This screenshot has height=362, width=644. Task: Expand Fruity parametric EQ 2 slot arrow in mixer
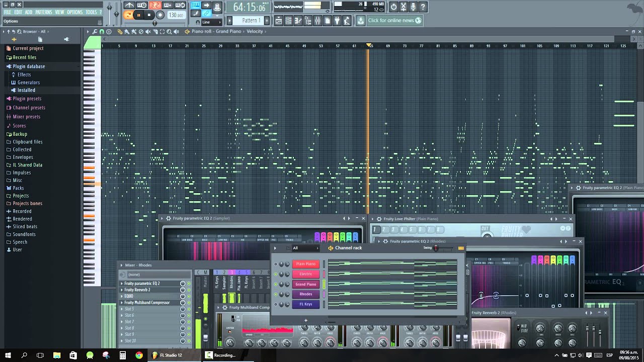point(121,284)
